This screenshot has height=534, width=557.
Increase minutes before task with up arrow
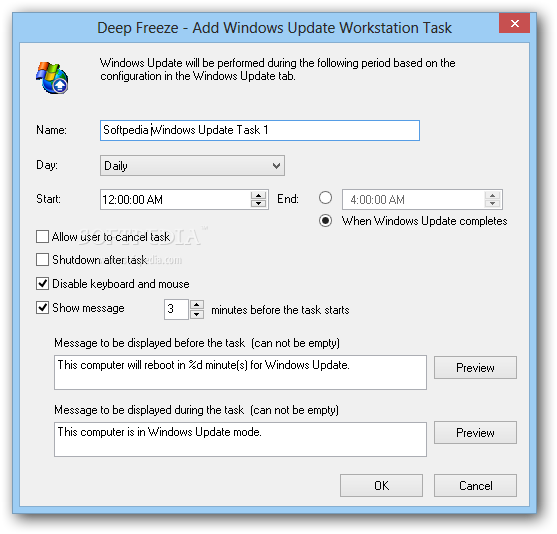197,305
